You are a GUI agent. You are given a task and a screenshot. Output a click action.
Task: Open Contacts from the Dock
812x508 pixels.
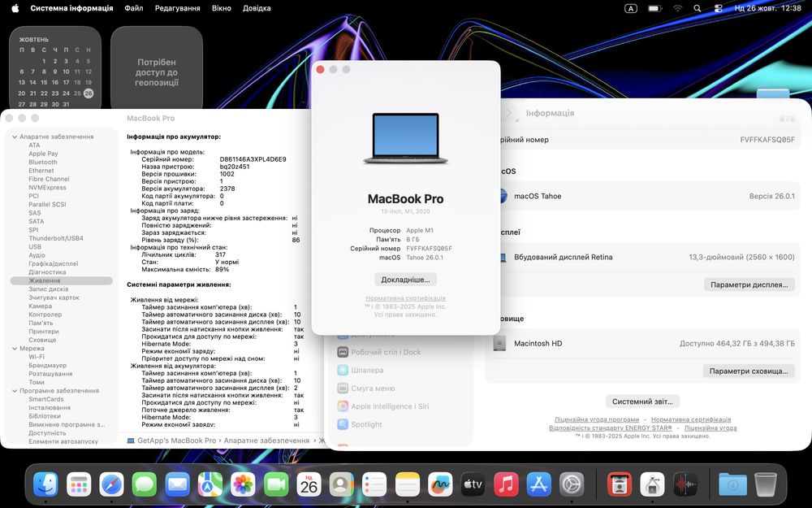(x=342, y=484)
